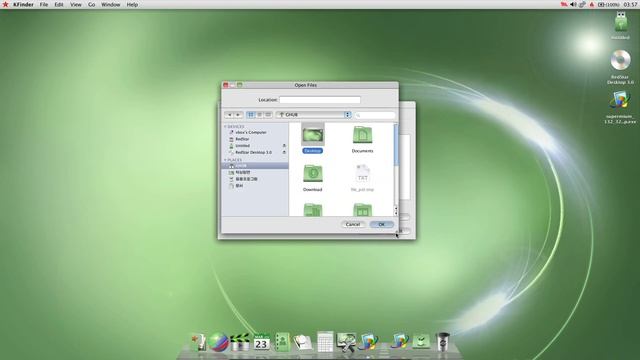
Task: Open the first colorful picture app in dock
Action: coord(368,342)
